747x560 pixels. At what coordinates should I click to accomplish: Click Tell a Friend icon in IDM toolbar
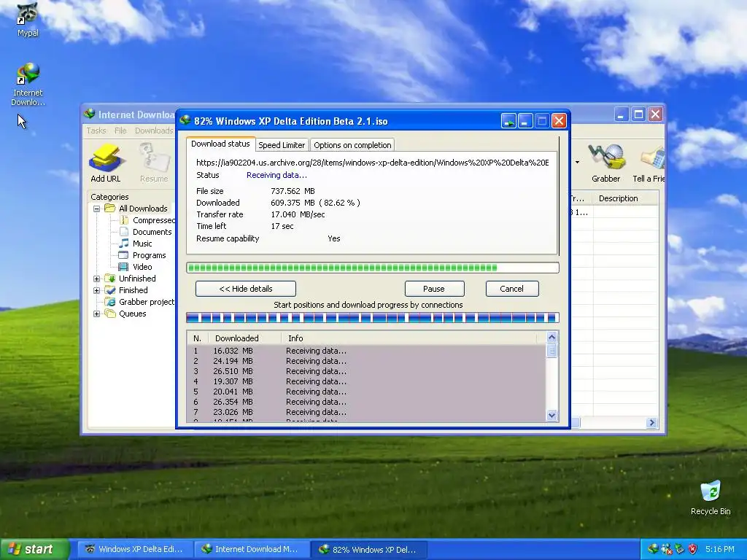coord(649,163)
